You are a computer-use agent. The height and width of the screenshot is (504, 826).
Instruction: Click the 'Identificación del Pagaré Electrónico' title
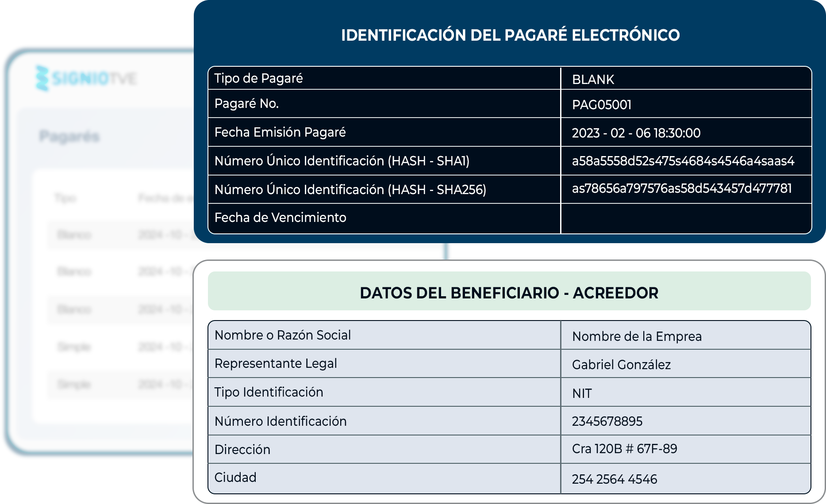510,35
